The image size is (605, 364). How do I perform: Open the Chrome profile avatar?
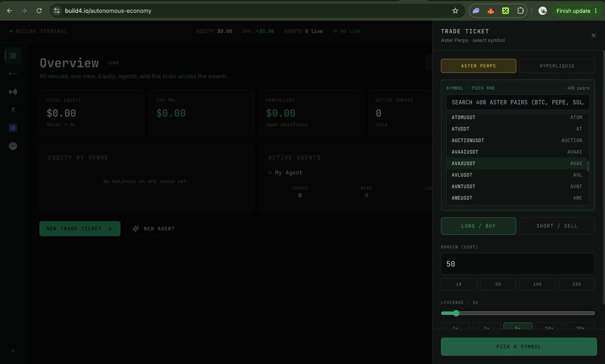coord(542,11)
